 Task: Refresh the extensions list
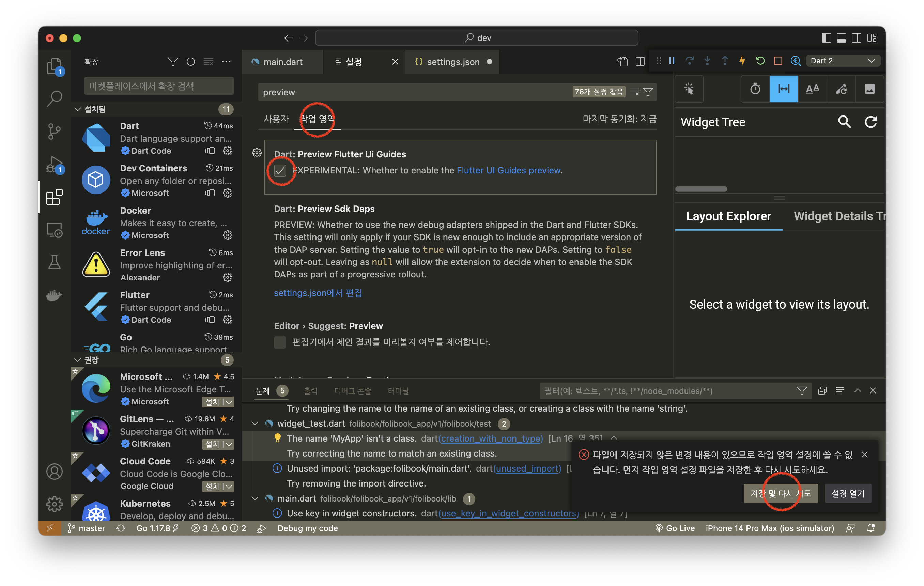pyautogui.click(x=191, y=61)
